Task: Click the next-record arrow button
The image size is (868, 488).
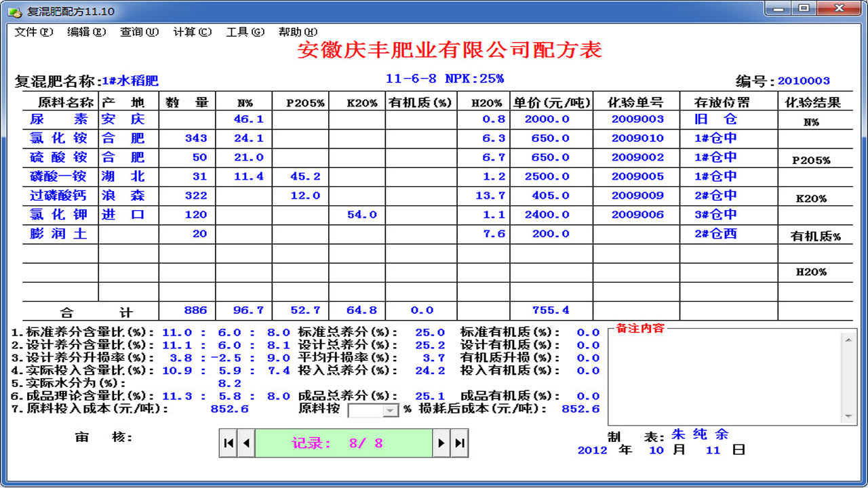Action: pos(441,443)
